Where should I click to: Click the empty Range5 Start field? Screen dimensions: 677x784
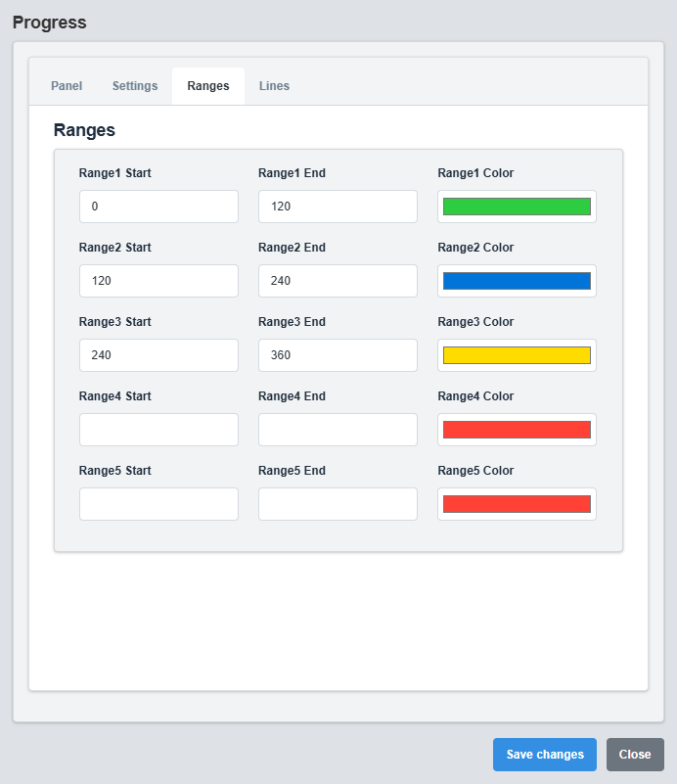(158, 504)
